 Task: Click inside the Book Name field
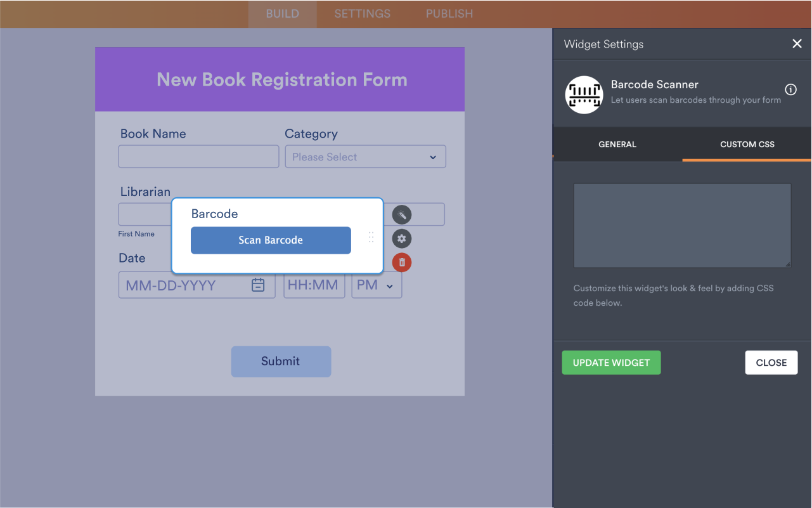tap(198, 156)
